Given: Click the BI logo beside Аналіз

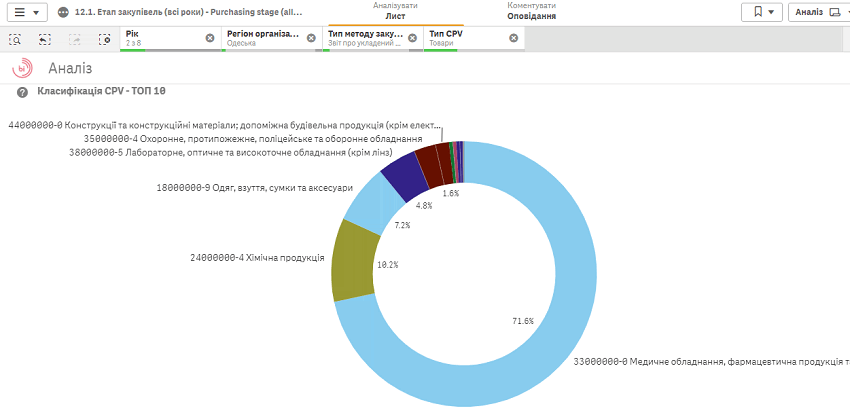Looking at the screenshot, I should coord(22,69).
